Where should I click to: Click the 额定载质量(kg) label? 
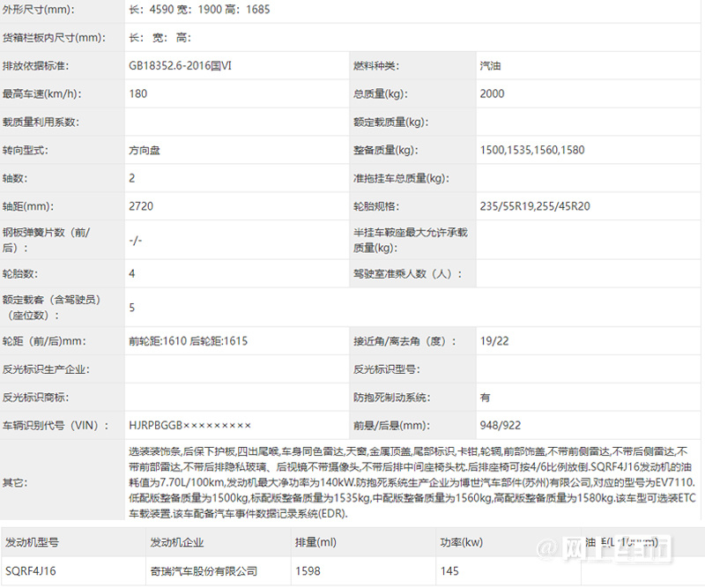390,122
